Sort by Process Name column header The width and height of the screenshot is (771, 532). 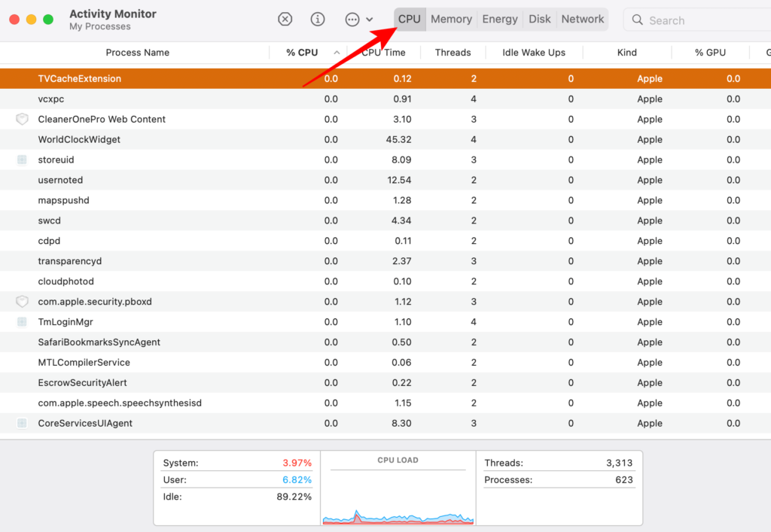point(137,53)
